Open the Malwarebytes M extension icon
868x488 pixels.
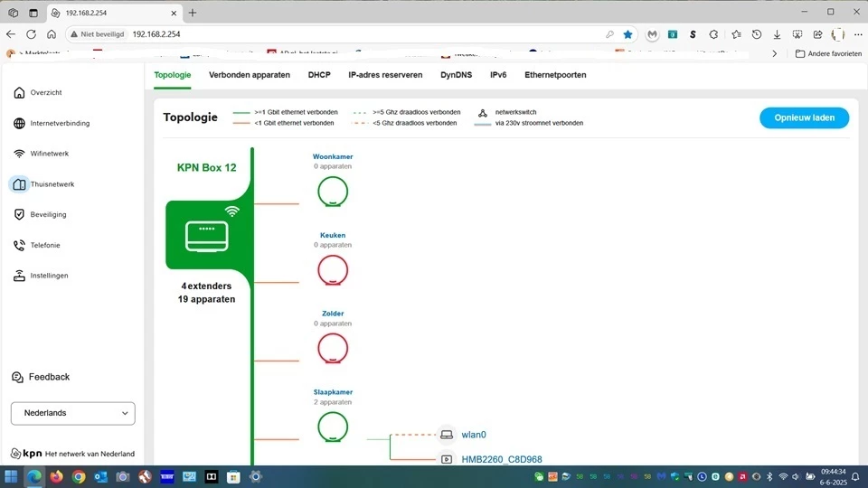click(x=652, y=34)
